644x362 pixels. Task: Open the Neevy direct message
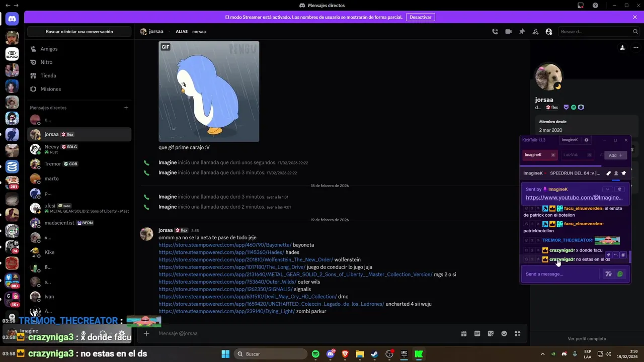coord(79,149)
